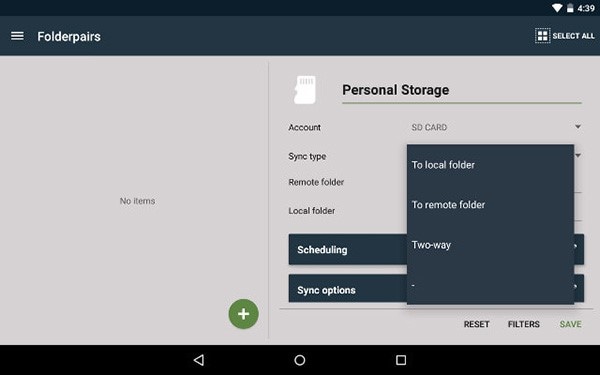Screen dimensions: 600x375
Task: Tap the SD card account icon
Action: pos(305,90)
